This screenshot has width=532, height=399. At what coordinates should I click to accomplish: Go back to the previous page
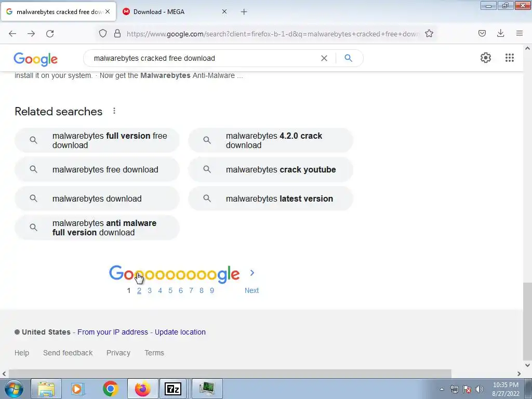coord(12,33)
